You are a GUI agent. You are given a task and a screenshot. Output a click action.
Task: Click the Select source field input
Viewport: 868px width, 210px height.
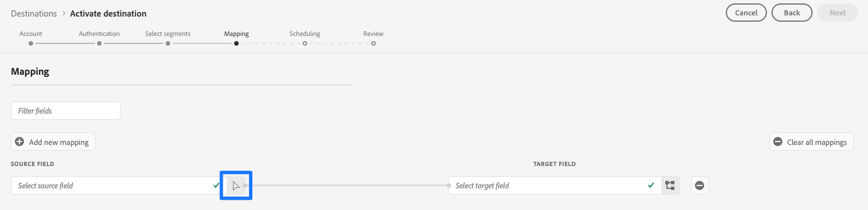click(119, 185)
